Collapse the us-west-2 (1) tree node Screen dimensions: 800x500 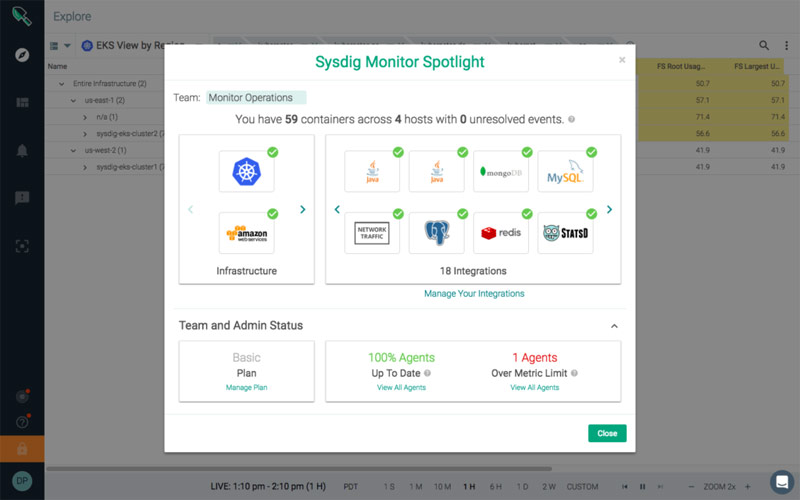73,151
